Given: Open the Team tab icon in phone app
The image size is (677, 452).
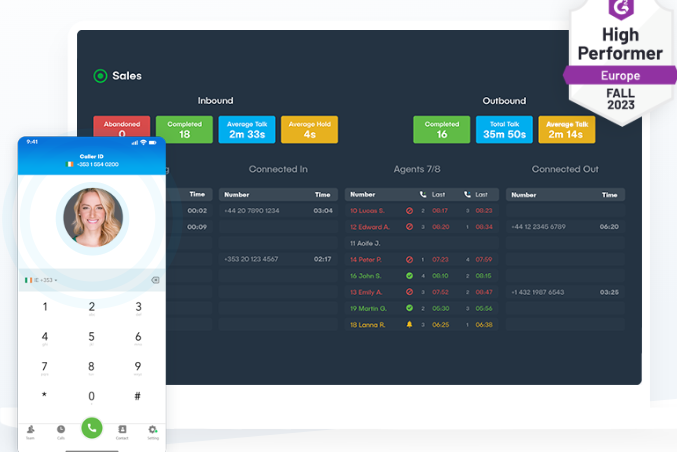Looking at the screenshot, I should pos(31,430).
